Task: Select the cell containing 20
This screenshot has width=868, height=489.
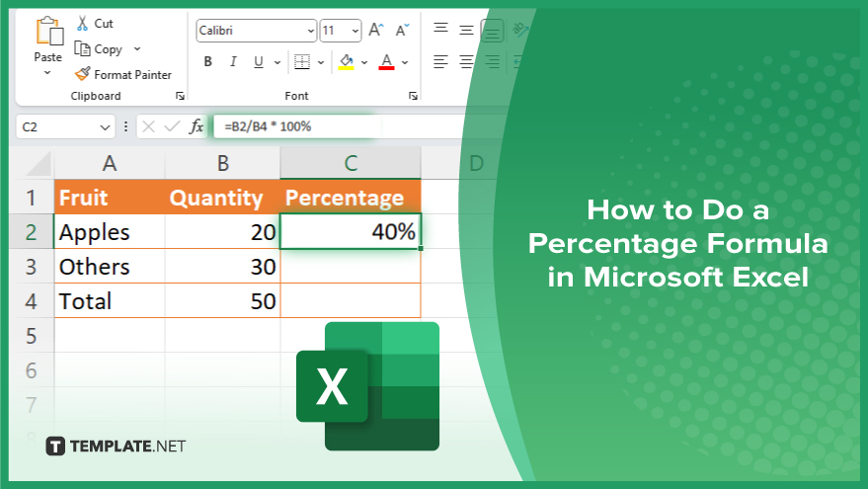Action: pos(222,232)
